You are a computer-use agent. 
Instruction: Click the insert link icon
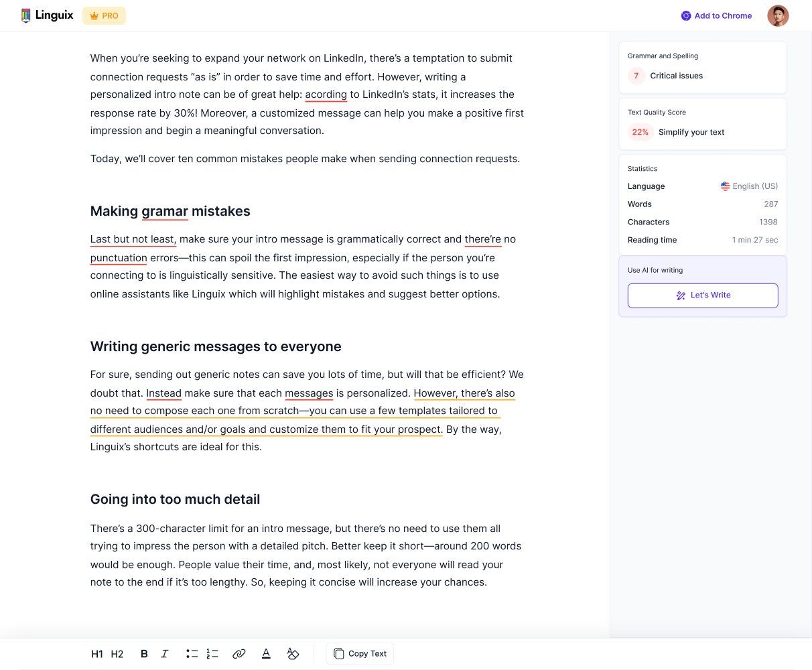click(239, 653)
